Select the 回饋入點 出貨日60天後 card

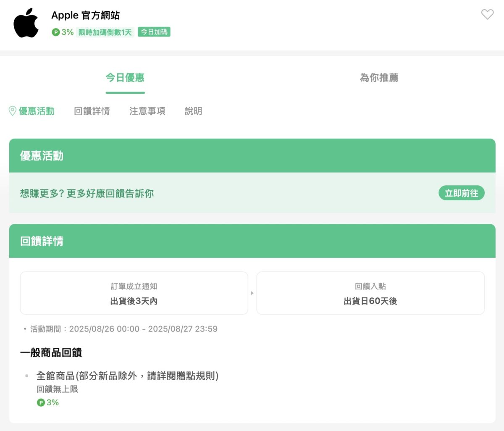(x=370, y=293)
